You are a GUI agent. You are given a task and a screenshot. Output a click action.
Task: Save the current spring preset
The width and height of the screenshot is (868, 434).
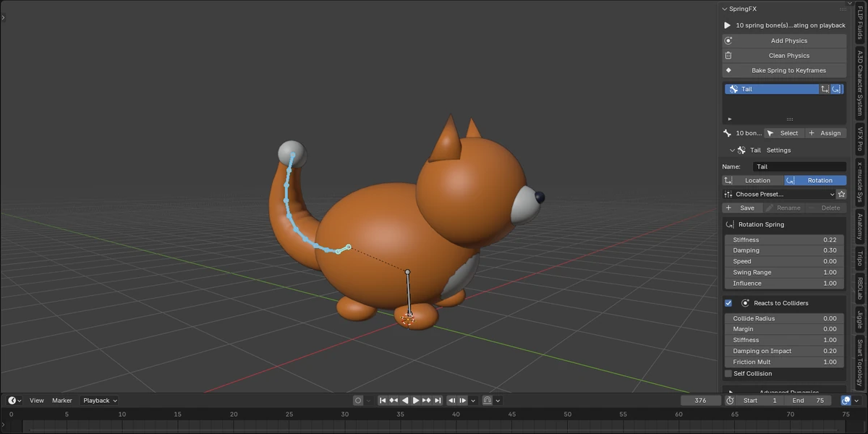click(743, 208)
